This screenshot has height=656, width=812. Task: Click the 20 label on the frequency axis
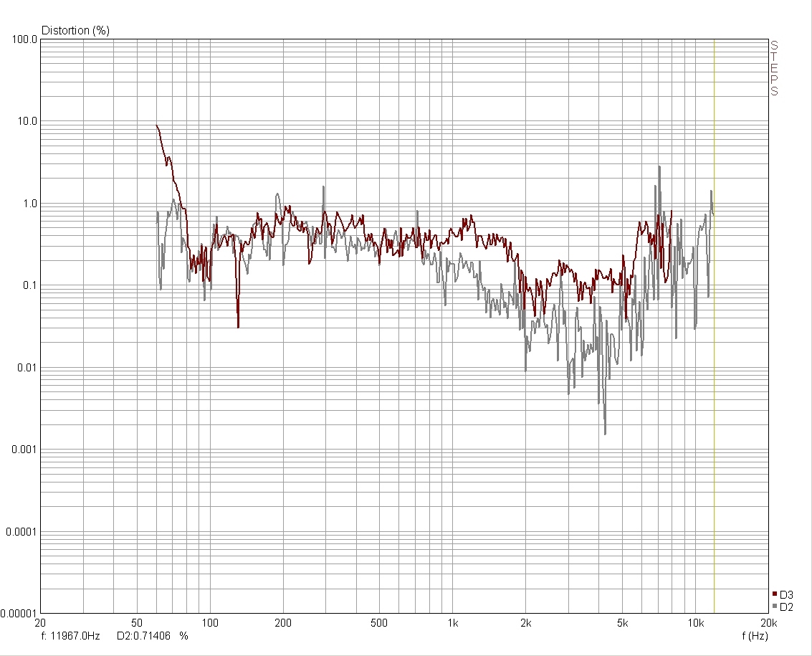pyautogui.click(x=40, y=622)
